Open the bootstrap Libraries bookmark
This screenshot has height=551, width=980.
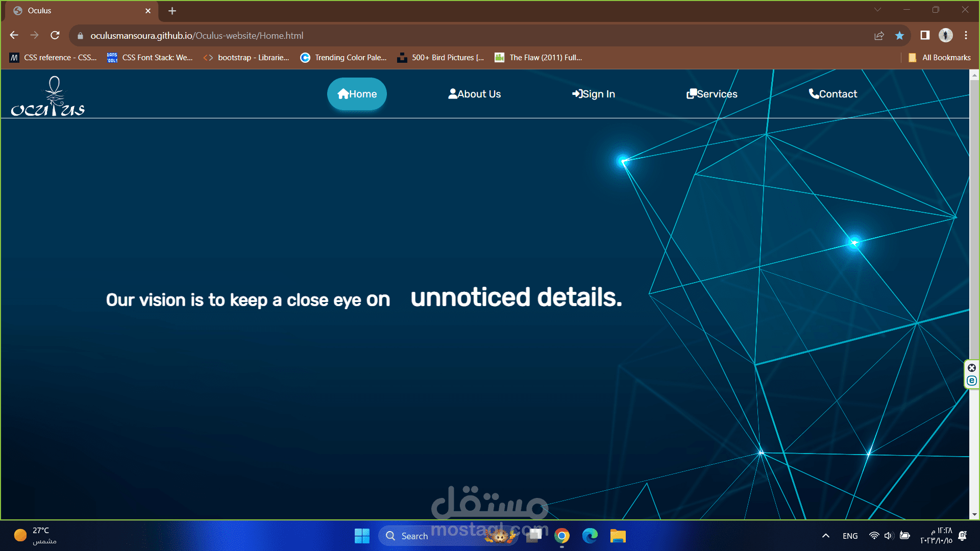[x=247, y=58]
